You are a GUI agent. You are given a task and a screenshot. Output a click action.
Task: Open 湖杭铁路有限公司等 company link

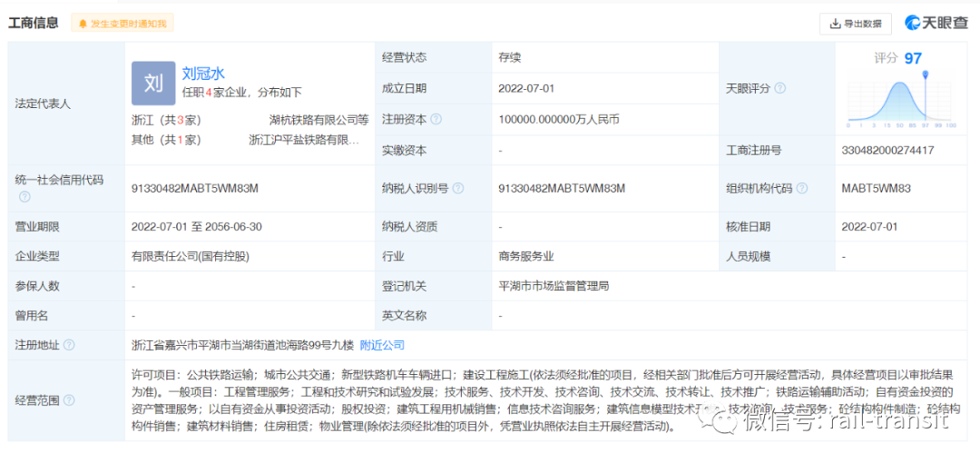click(x=318, y=120)
